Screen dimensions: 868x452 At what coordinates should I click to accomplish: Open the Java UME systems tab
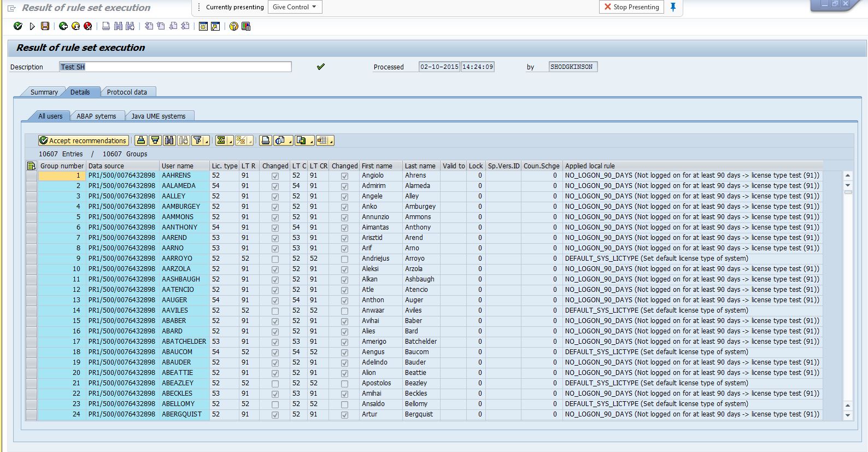coord(158,116)
